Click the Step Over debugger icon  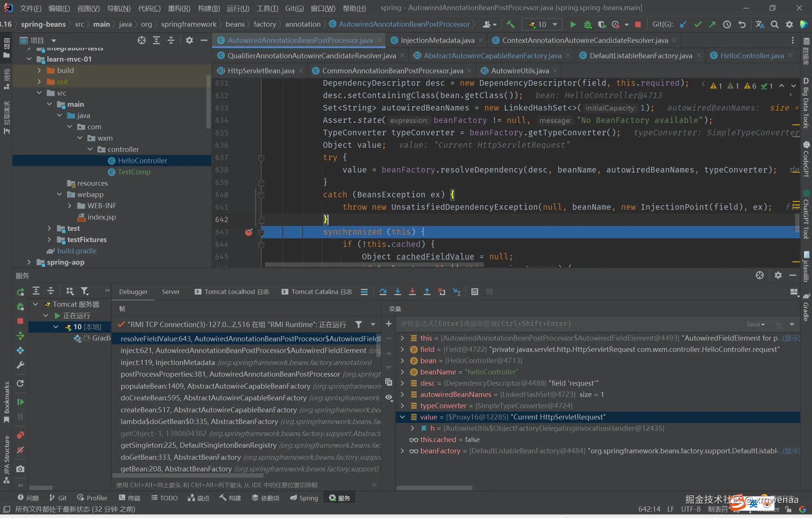pyautogui.click(x=383, y=292)
